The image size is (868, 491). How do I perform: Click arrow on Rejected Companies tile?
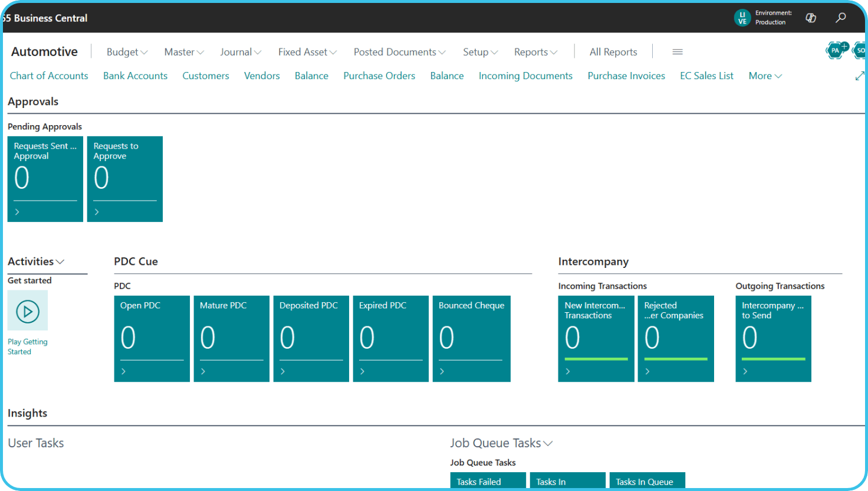[647, 371]
